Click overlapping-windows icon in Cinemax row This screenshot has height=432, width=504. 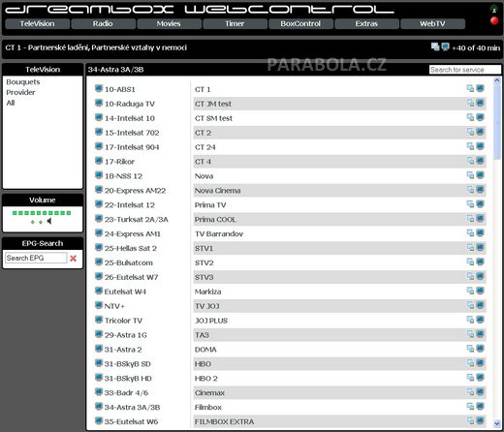point(470,392)
